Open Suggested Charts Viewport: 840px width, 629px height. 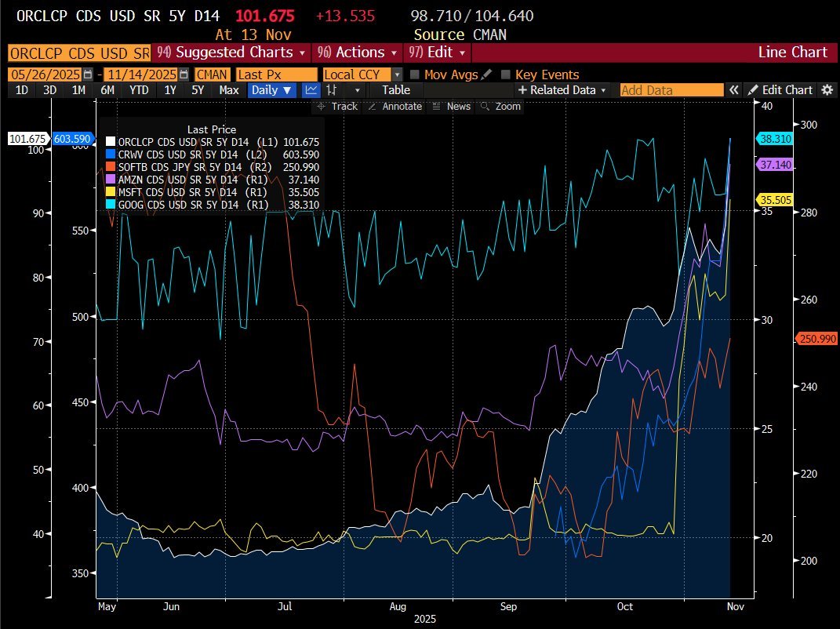229,52
